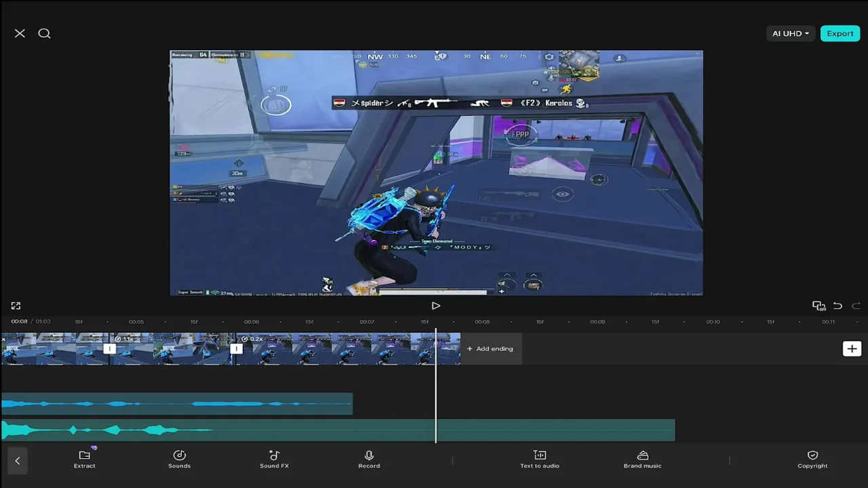This screenshot has width=868, height=488.
Task: Open transition marker before the 1.1x clip
Action: pos(109,348)
